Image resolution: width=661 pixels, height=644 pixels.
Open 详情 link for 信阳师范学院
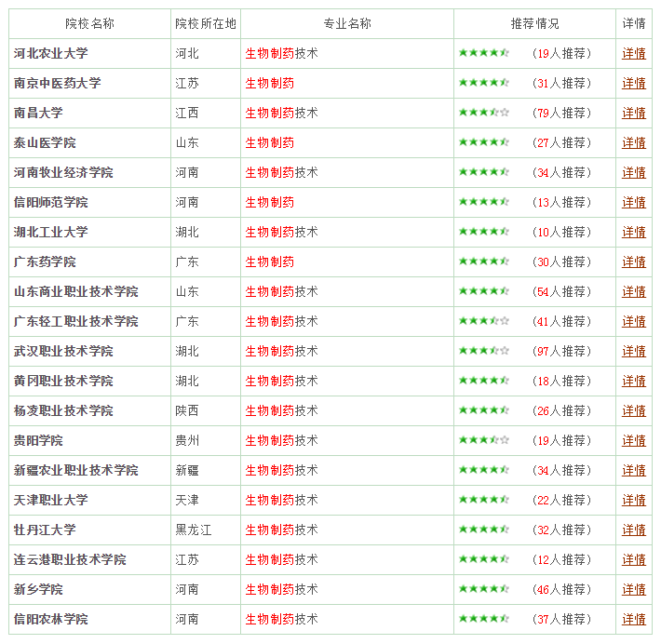click(x=634, y=202)
